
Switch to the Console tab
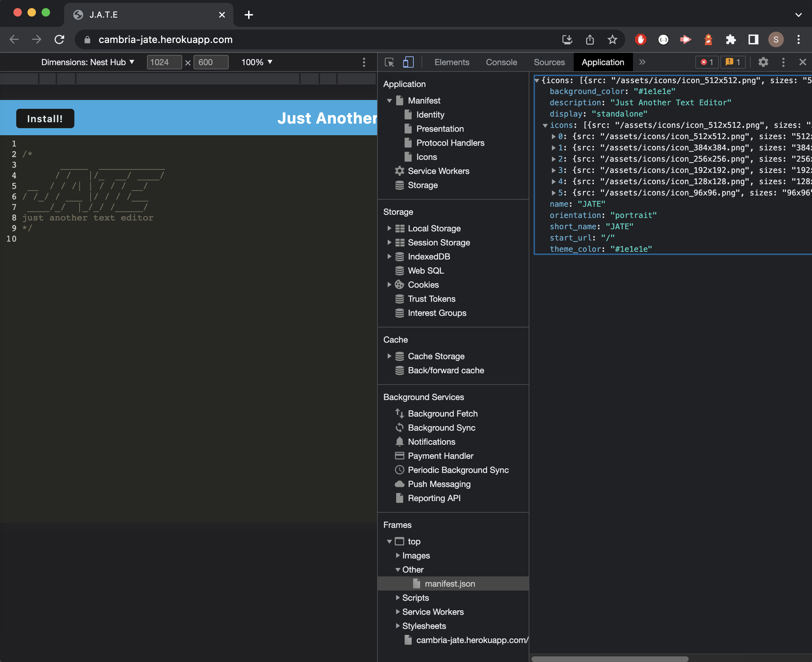(x=501, y=62)
